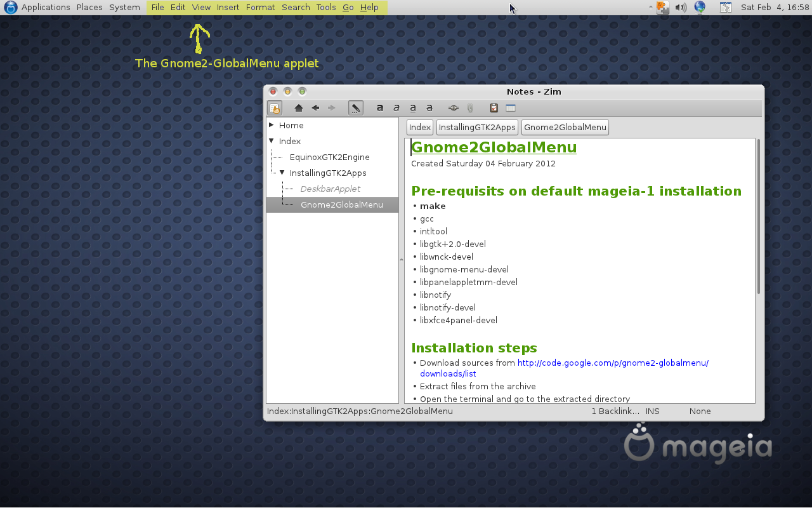Click the puzzle-piece tray icon
Screen dimensions: 812x508
tap(663, 8)
